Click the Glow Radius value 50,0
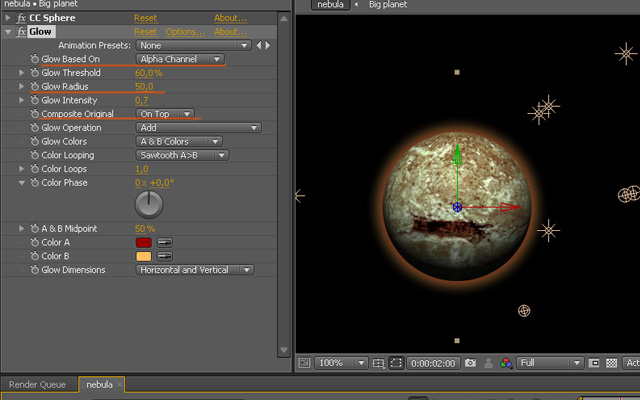640x400 pixels. tap(144, 87)
